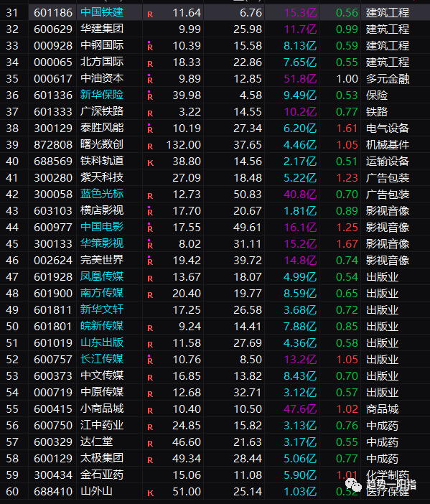
Task: Click the R marker in 太极集团 row
Action: (x=150, y=460)
